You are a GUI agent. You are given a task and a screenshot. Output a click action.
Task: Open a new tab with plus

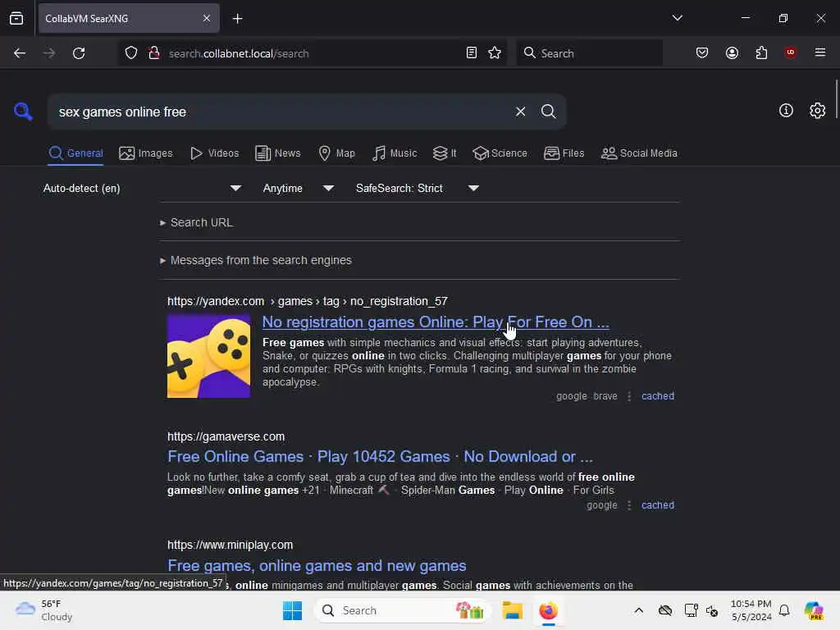(x=237, y=19)
